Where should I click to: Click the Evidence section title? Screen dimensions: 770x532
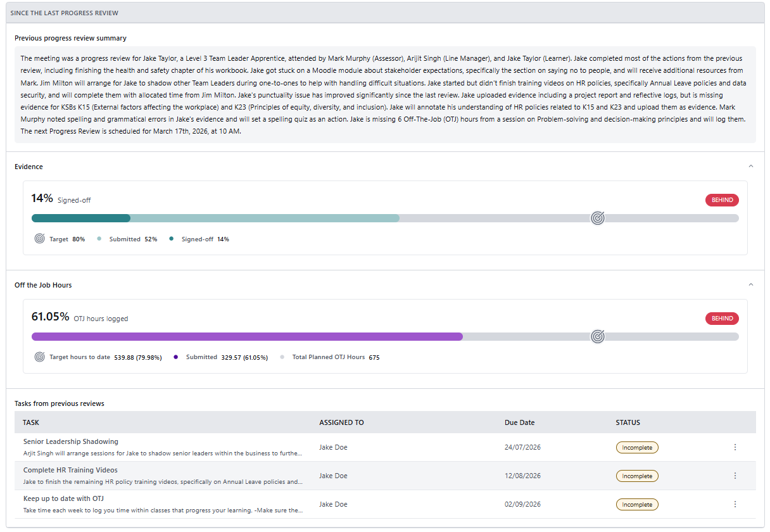click(29, 167)
